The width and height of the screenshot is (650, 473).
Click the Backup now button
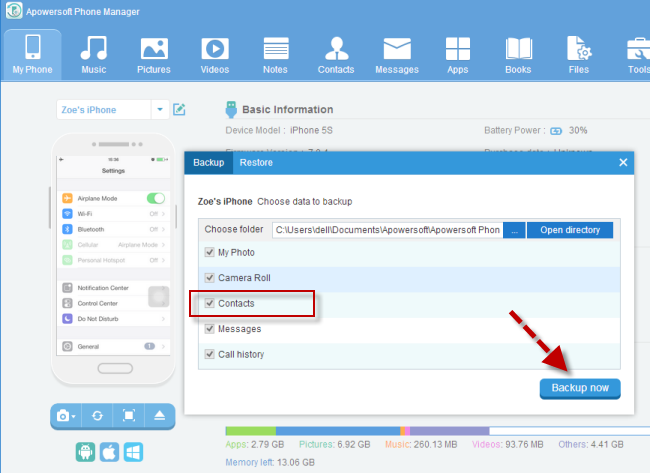580,388
